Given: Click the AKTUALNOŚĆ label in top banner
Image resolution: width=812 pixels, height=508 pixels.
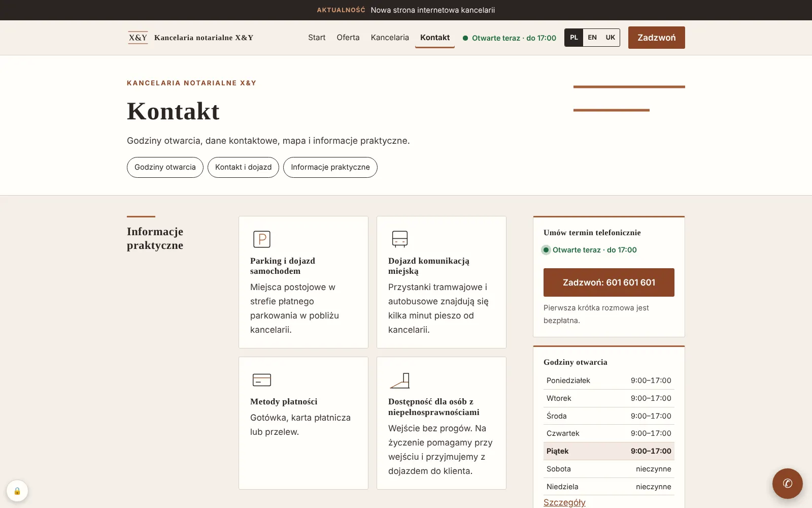Looking at the screenshot, I should tap(341, 10).
